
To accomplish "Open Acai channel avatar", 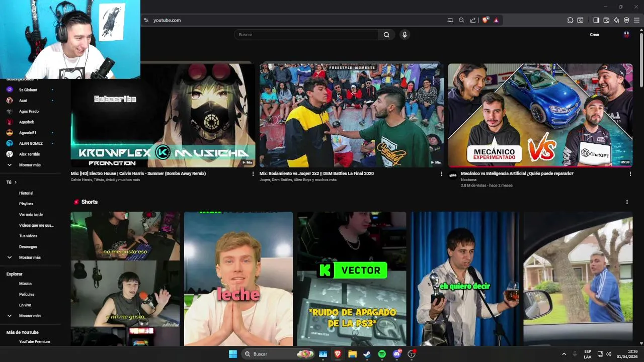I will click(x=10, y=100).
